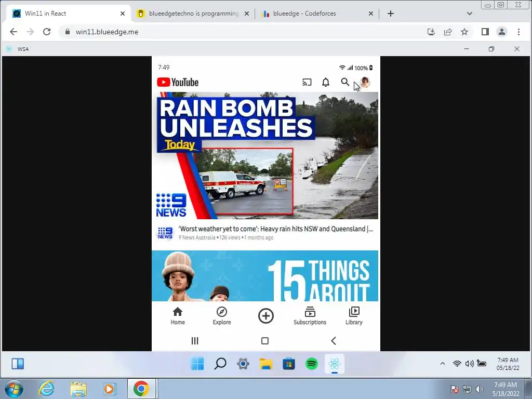Click host tray network icon

coord(467,389)
